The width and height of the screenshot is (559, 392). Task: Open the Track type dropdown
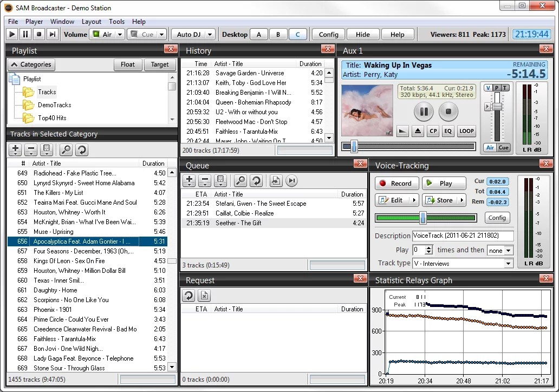click(x=508, y=264)
